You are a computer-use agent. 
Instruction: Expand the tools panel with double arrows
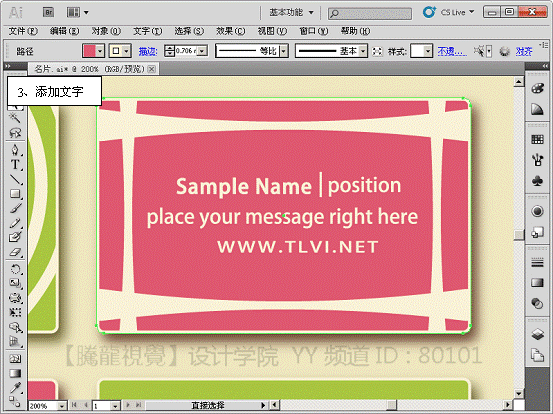[8, 66]
